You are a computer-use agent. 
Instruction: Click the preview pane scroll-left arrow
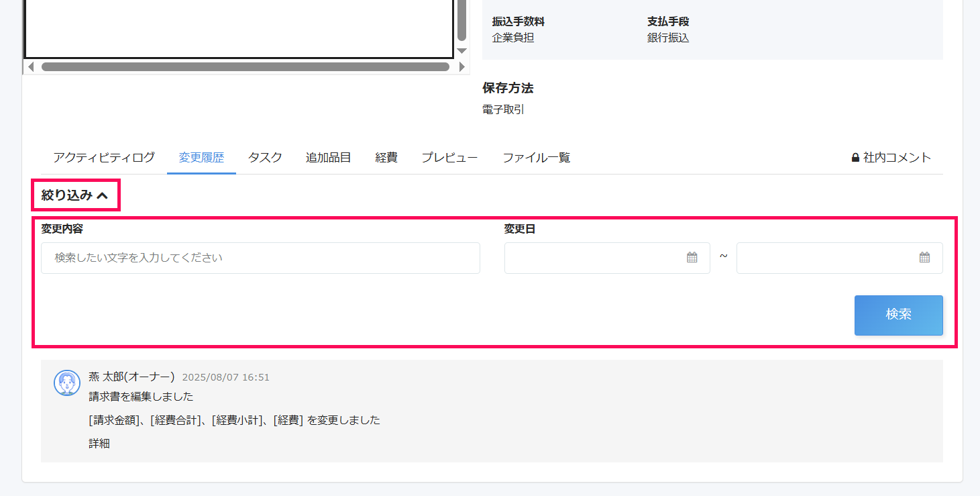31,67
